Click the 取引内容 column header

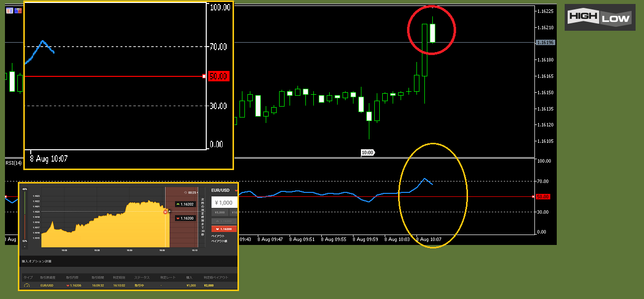(73, 277)
